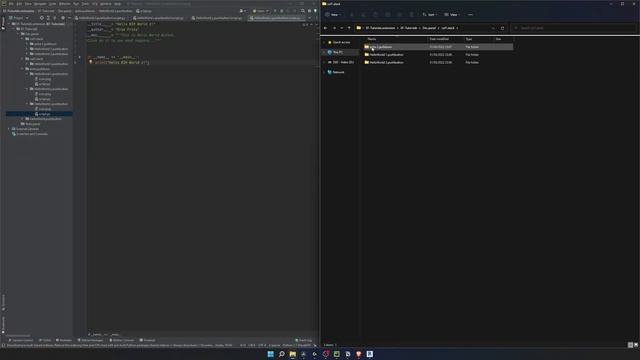Open the PyCharm File menu
The height and width of the screenshot is (360, 640).
tap(11, 4)
